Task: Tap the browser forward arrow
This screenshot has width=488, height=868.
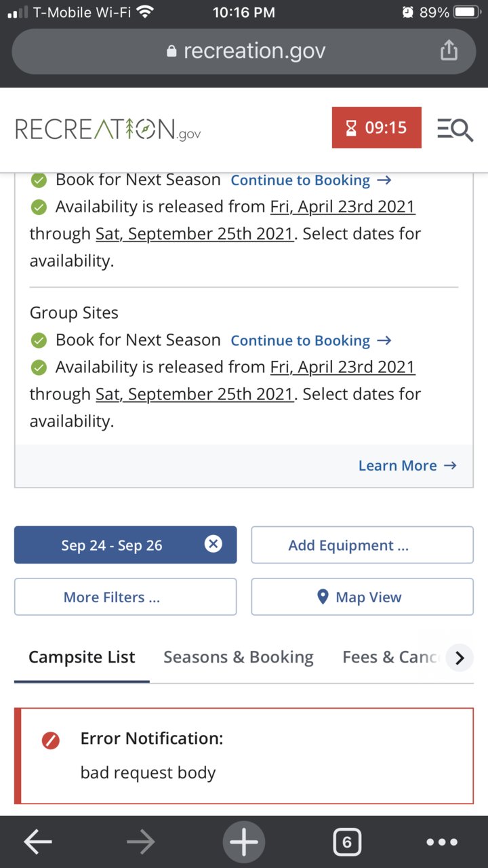Action: click(140, 842)
